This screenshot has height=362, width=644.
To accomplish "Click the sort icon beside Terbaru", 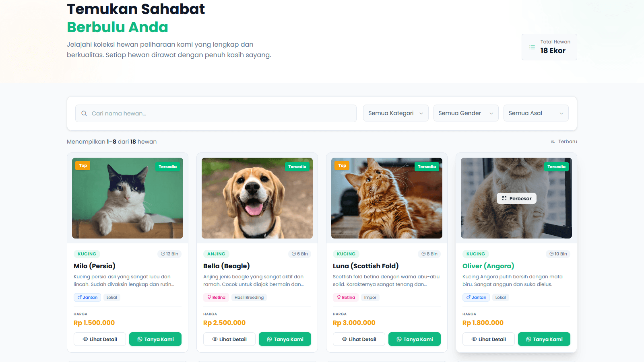I will [x=552, y=141].
